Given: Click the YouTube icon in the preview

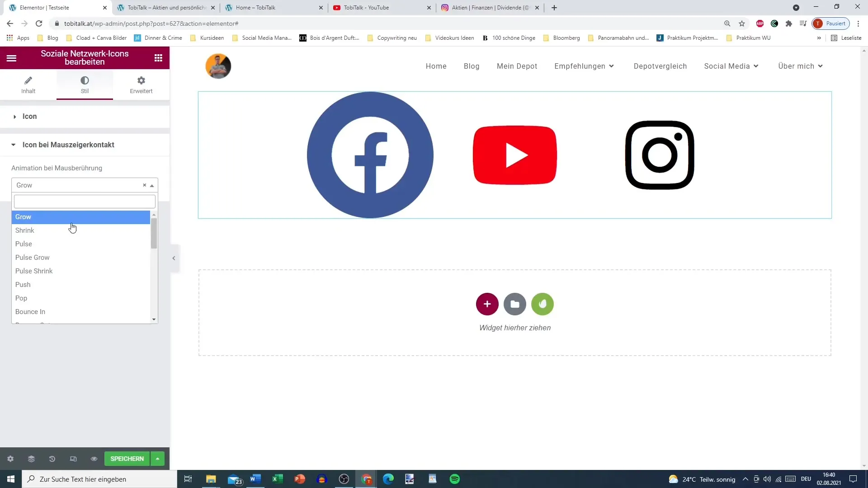Looking at the screenshot, I should click(x=515, y=155).
